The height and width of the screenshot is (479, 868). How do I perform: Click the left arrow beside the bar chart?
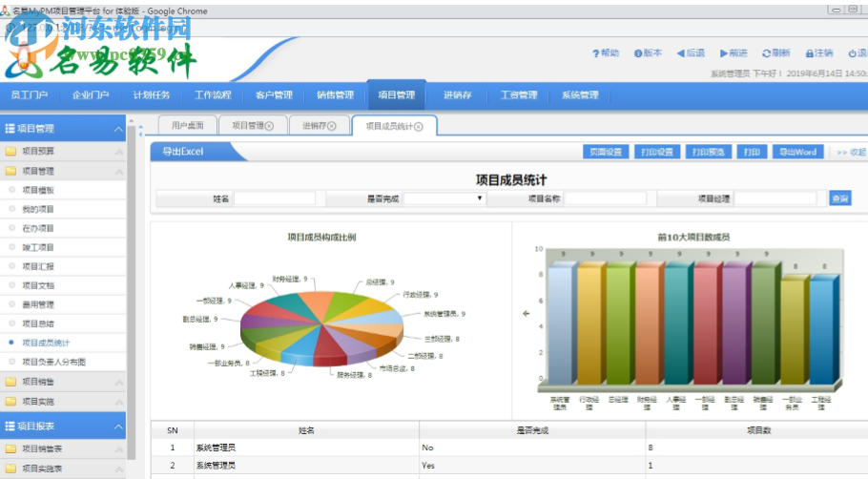(x=526, y=313)
